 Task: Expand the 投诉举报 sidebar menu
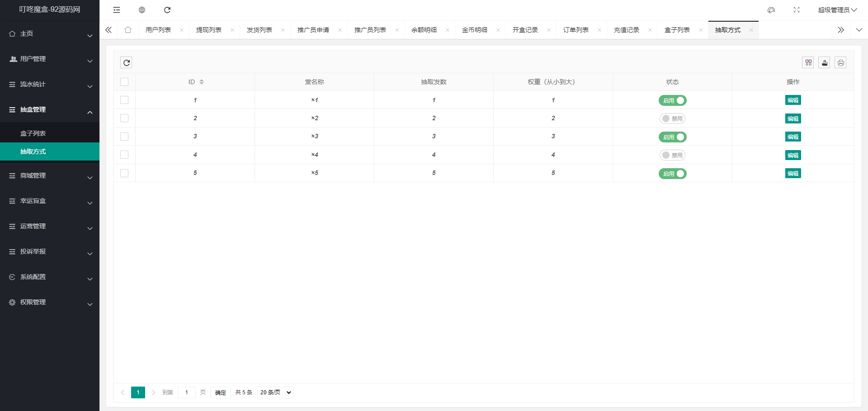[x=50, y=251]
